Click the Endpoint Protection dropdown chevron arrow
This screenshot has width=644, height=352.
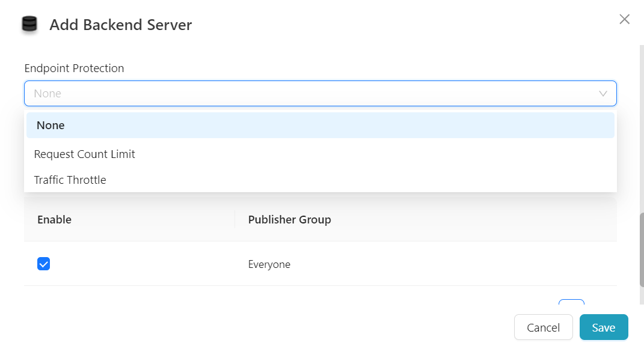tap(603, 94)
